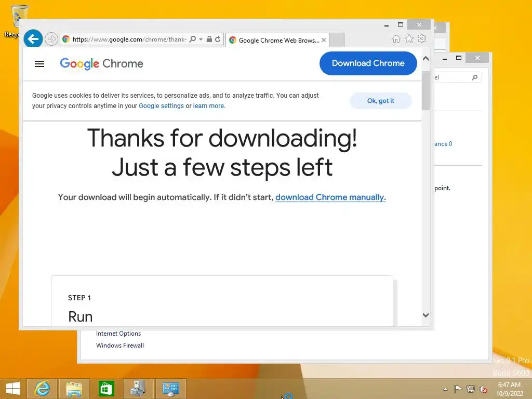Screen dimensions: 532x399
Task: Open the Action Center flag icon
Action: coord(458,389)
